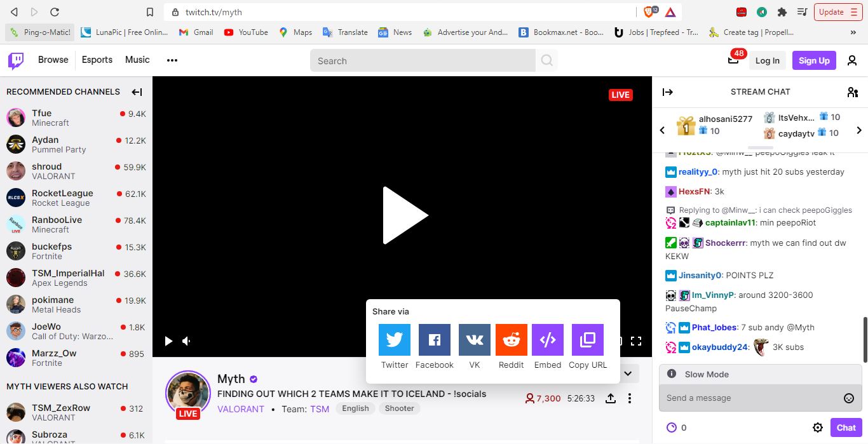Open the Music tab

137,60
